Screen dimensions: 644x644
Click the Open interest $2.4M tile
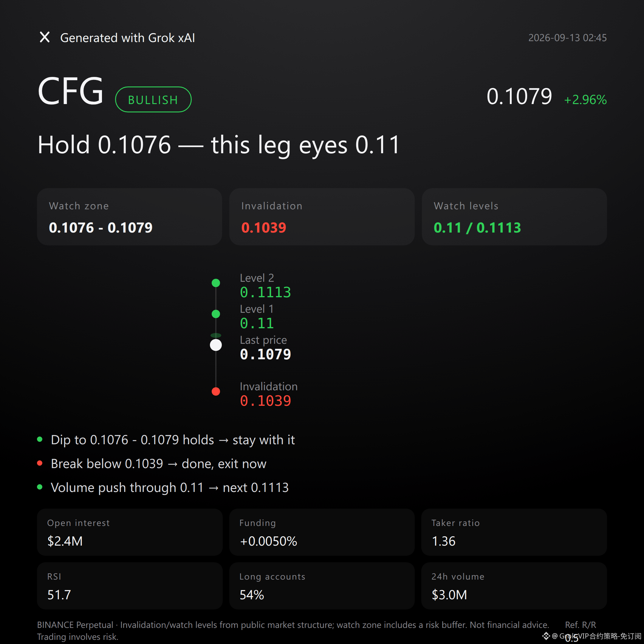130,532
